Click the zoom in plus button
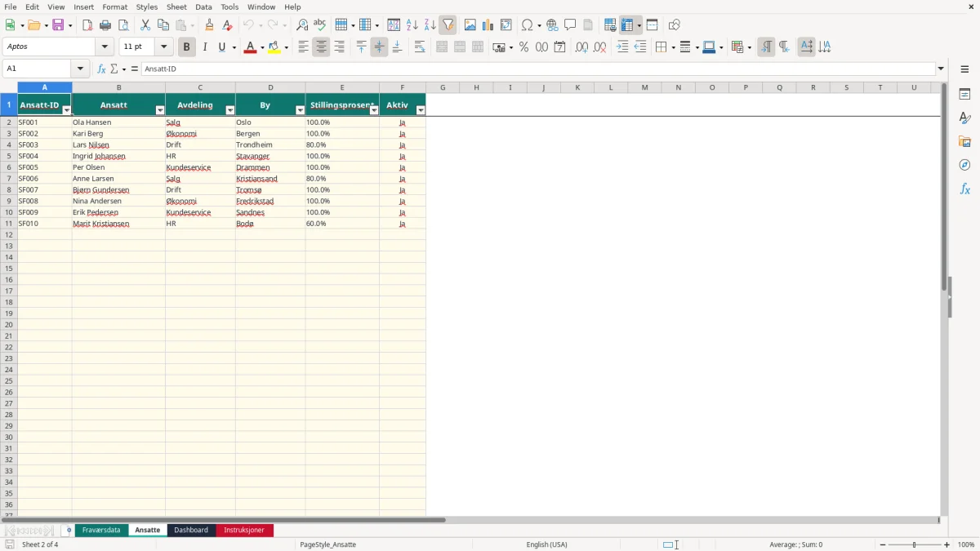Screen dimensions: 980x551 click(x=947, y=544)
